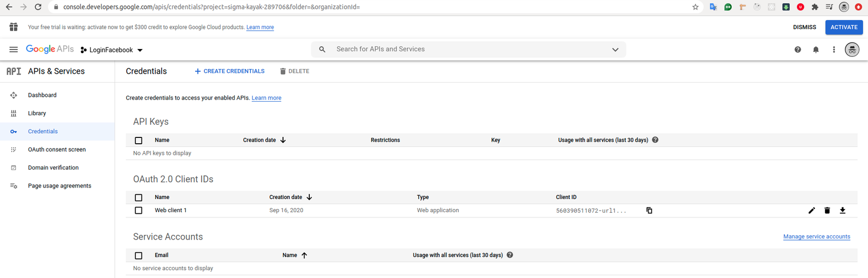Edit Web client 1 with pencil icon

(x=812, y=211)
